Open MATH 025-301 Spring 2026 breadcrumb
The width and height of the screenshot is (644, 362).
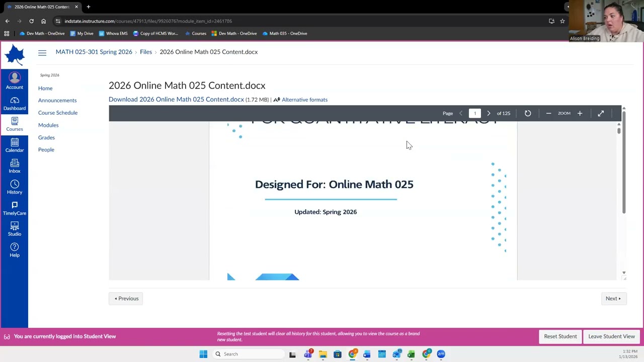tap(94, 52)
